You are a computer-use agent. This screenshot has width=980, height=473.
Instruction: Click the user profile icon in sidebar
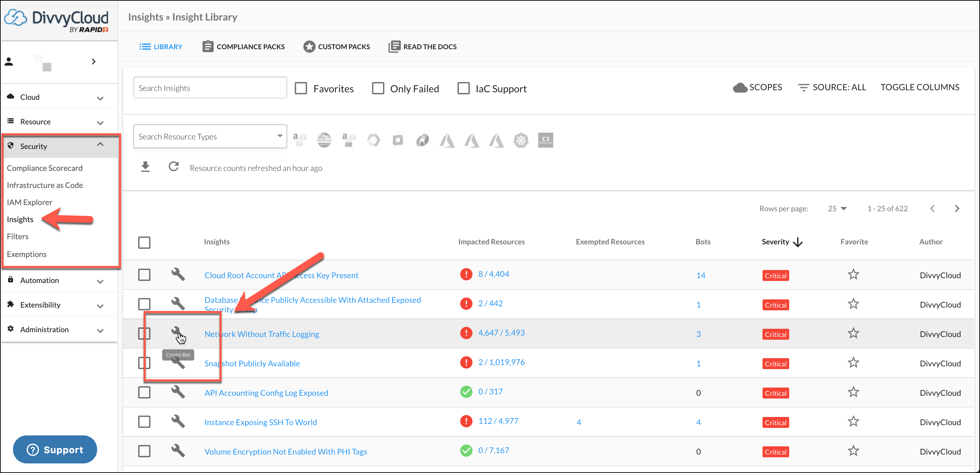(9, 61)
